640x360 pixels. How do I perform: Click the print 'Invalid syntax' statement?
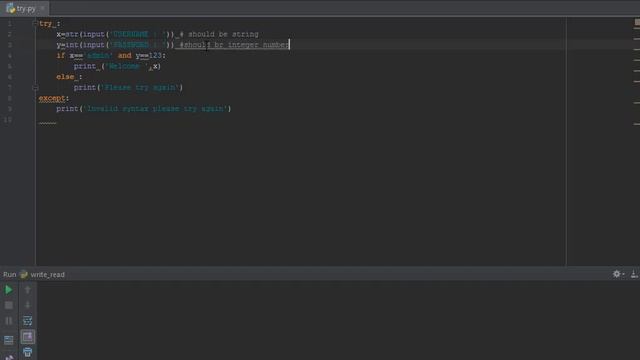144,109
